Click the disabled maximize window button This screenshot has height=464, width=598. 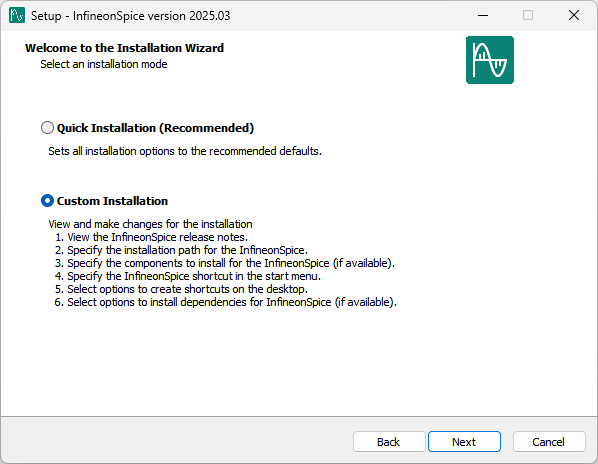point(528,15)
